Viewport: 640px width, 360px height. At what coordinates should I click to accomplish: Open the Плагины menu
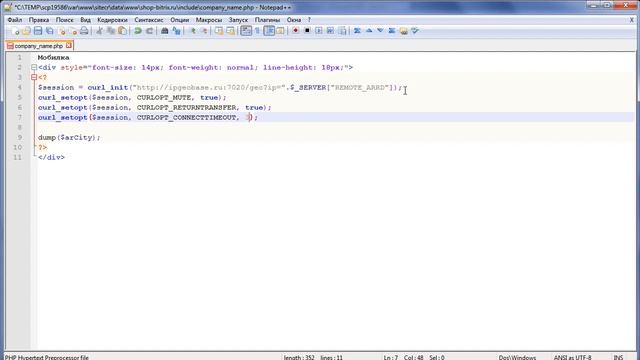tap(267, 20)
